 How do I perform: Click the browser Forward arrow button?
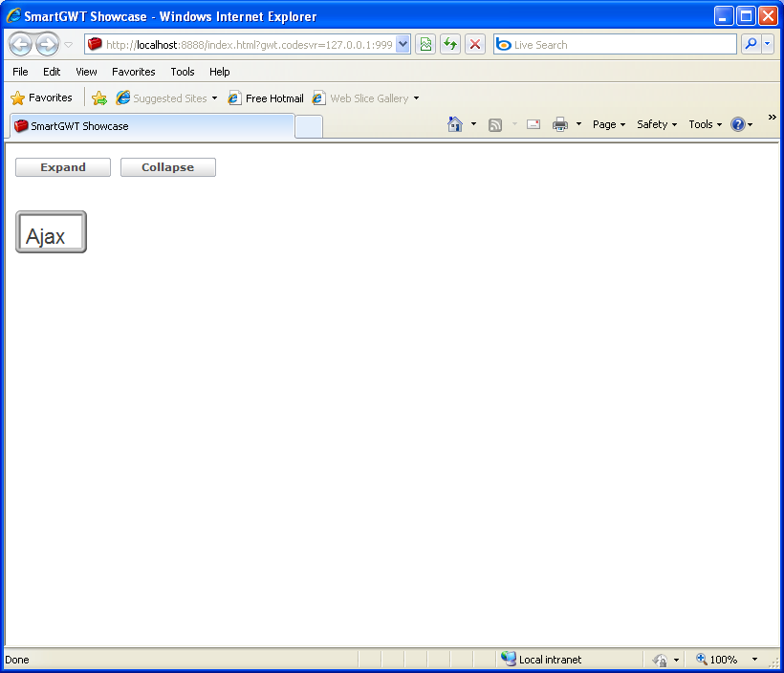pyautogui.click(x=48, y=45)
